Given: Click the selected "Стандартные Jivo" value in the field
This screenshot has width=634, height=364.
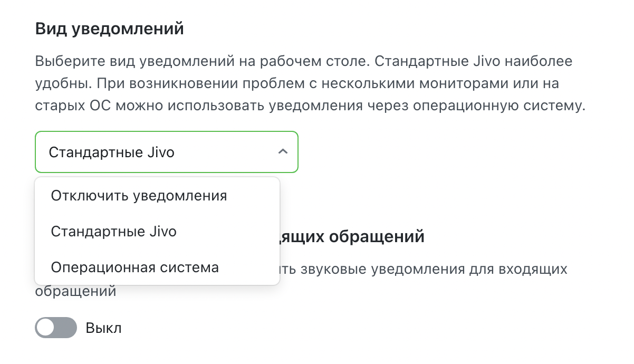Looking at the screenshot, I should [x=111, y=152].
